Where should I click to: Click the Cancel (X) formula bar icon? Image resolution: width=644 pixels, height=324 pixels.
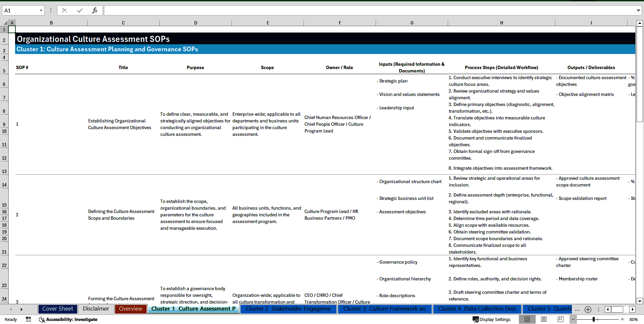coord(64,10)
